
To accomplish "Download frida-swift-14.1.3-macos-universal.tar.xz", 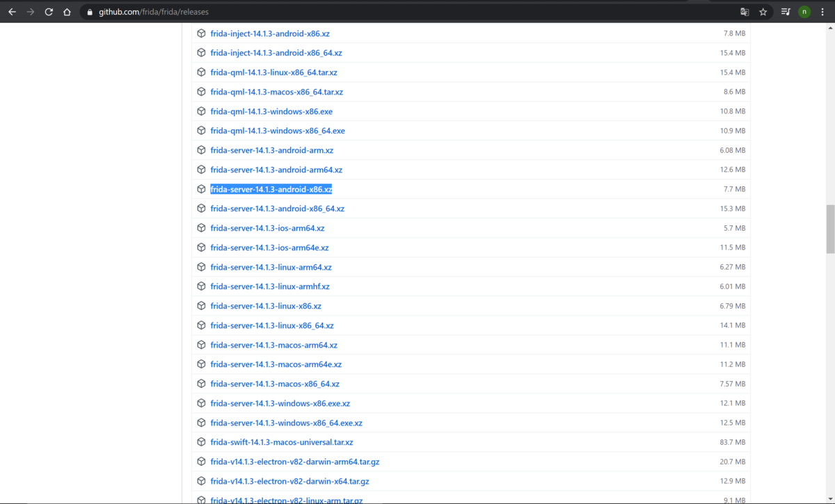I will (282, 442).
